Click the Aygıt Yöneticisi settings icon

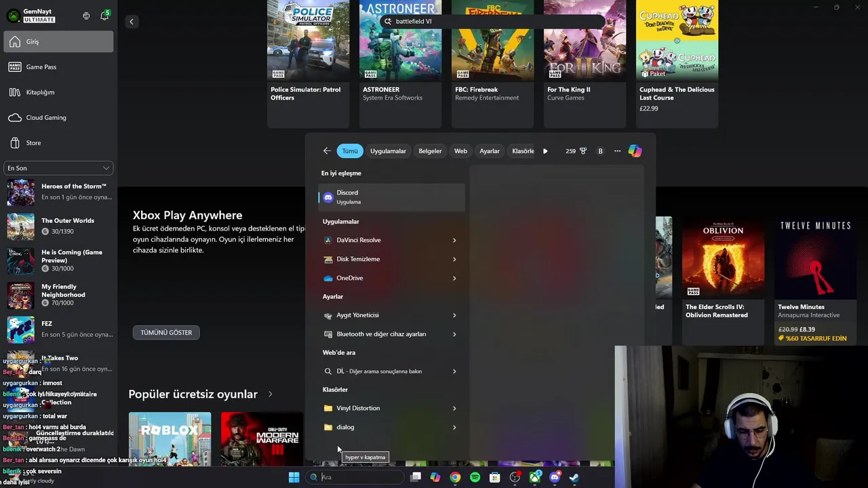click(x=328, y=315)
